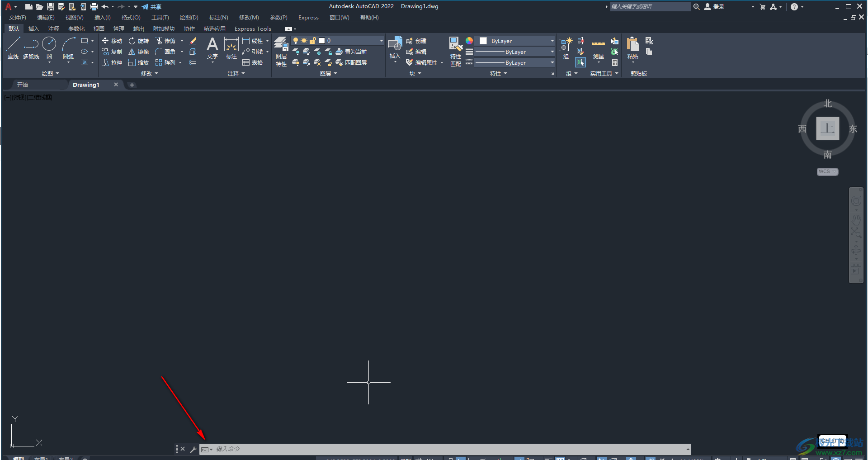The image size is (868, 460).
Task: Open the 格式(O) menu
Action: [131, 18]
